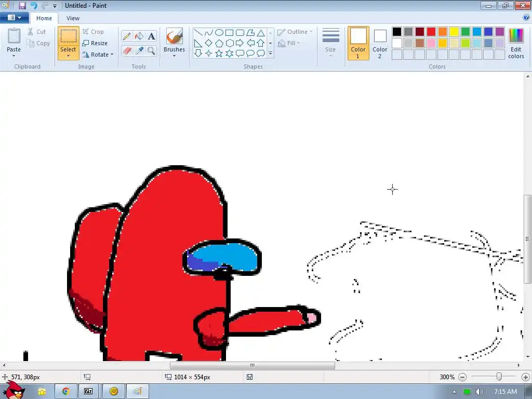This screenshot has height=399, width=532.
Task: Pick the Rounded rectangular callout shape
Action: point(240,54)
